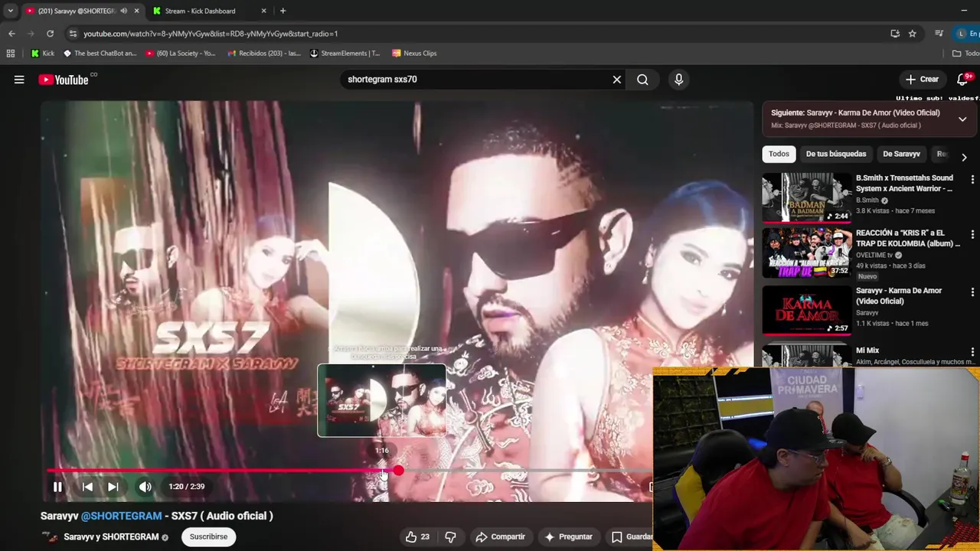
Task: Click the youtube.com URL in address bar
Action: pyautogui.click(x=211, y=34)
